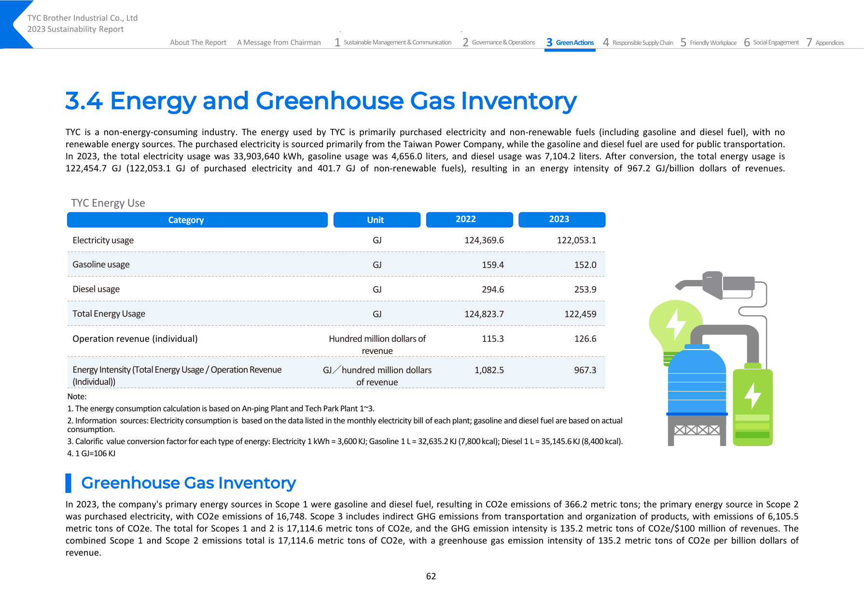The image size is (864, 616).
Task: Click the 2022 column header
Action: [x=470, y=220]
